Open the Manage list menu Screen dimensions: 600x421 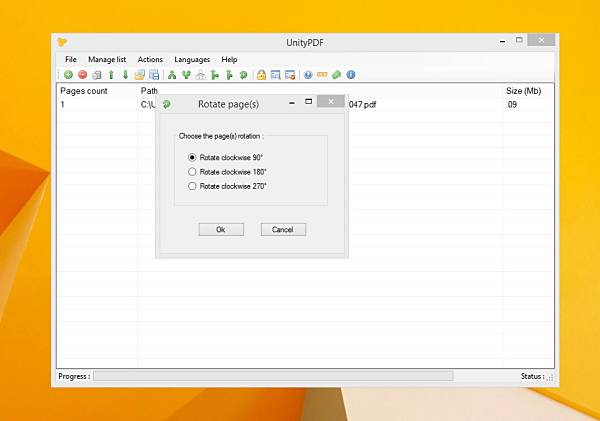point(107,59)
